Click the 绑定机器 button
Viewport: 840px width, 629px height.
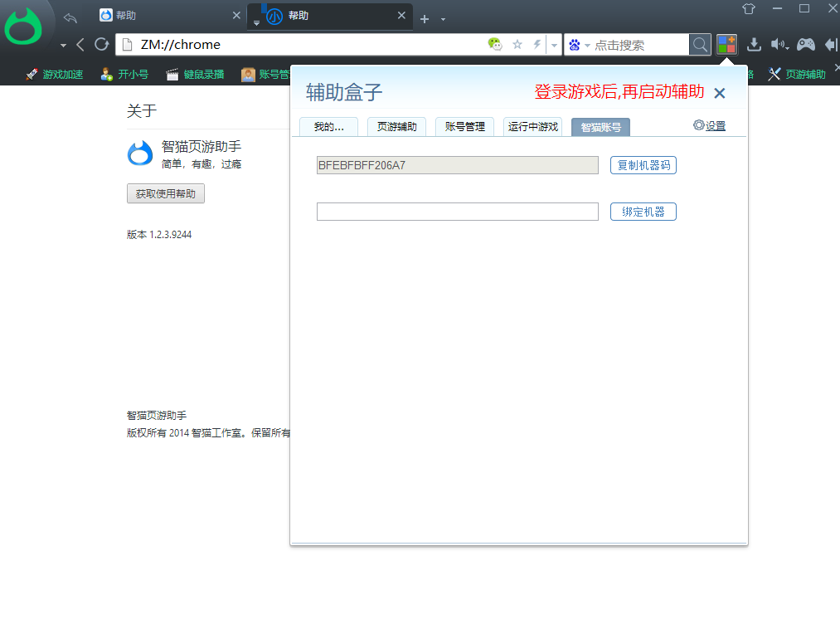[x=643, y=212]
